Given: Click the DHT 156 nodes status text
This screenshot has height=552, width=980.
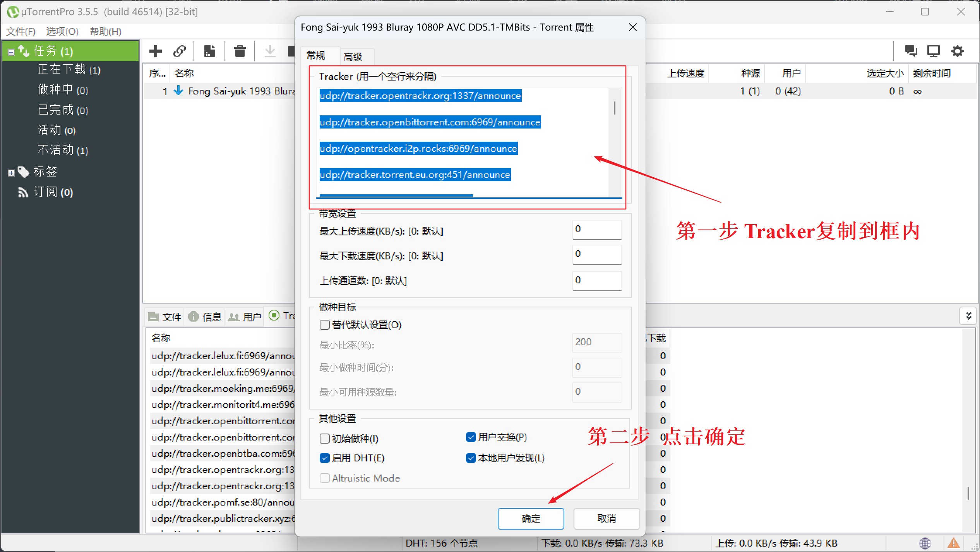Looking at the screenshot, I should [x=442, y=543].
